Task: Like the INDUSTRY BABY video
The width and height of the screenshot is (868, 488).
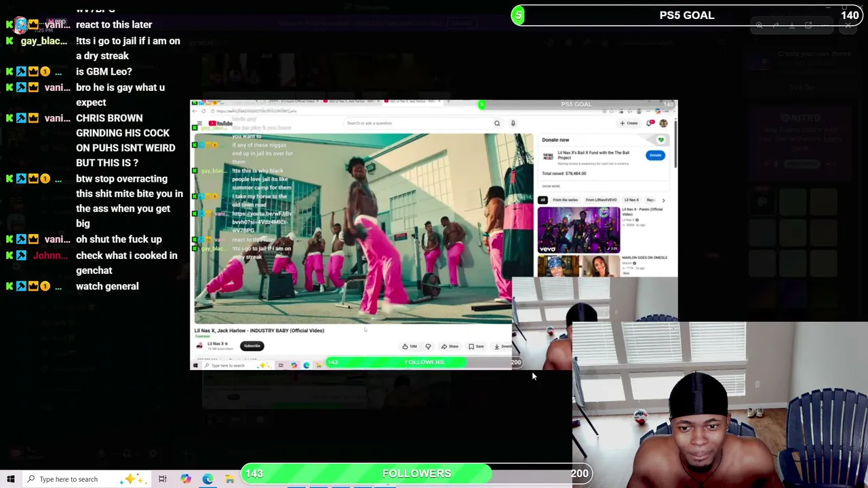Action: [x=409, y=346]
